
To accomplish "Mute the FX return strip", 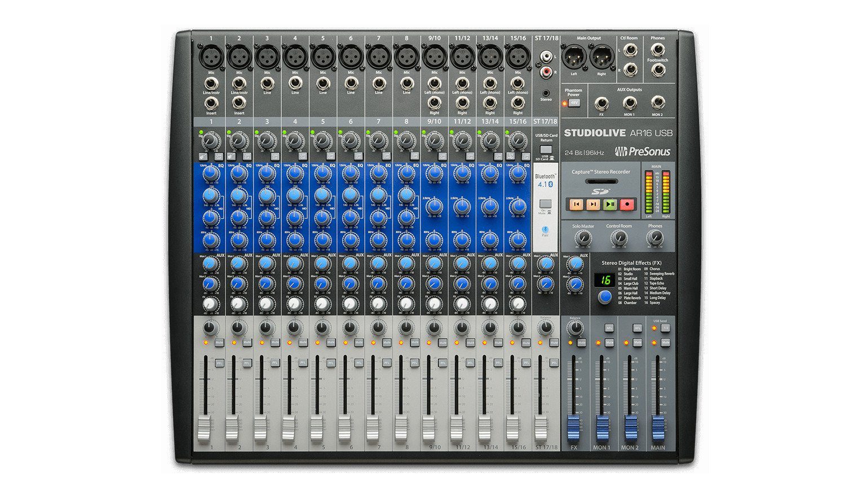I will pyautogui.click(x=581, y=343).
